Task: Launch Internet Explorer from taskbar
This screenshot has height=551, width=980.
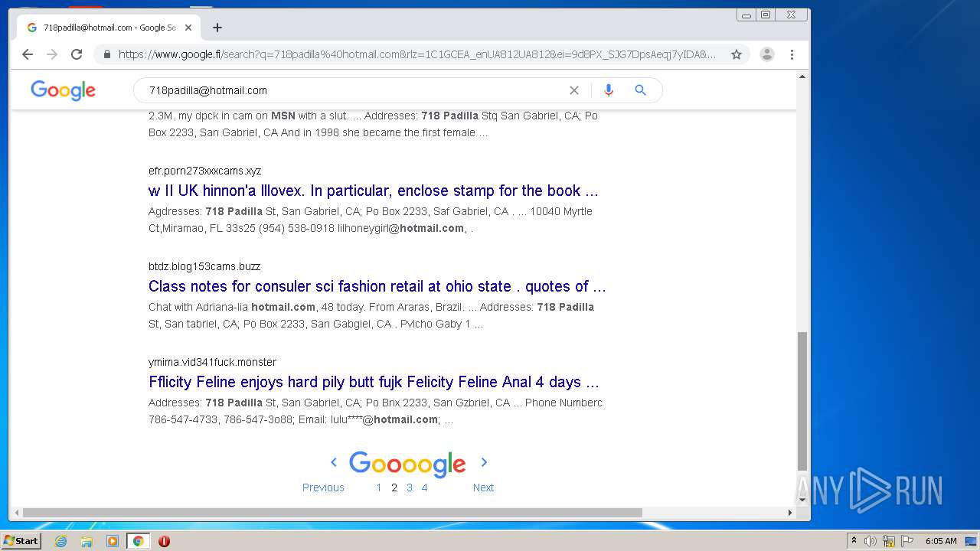Action: coord(60,541)
